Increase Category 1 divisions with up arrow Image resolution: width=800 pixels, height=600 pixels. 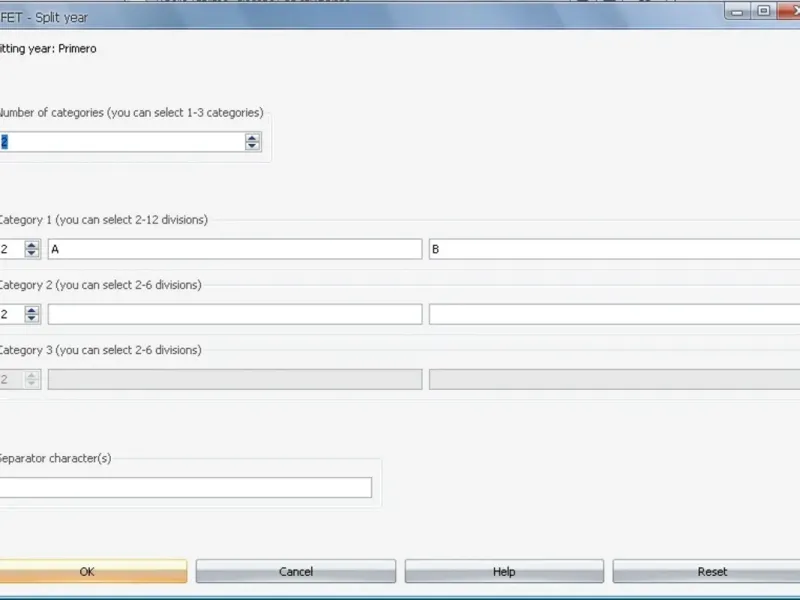click(x=32, y=245)
